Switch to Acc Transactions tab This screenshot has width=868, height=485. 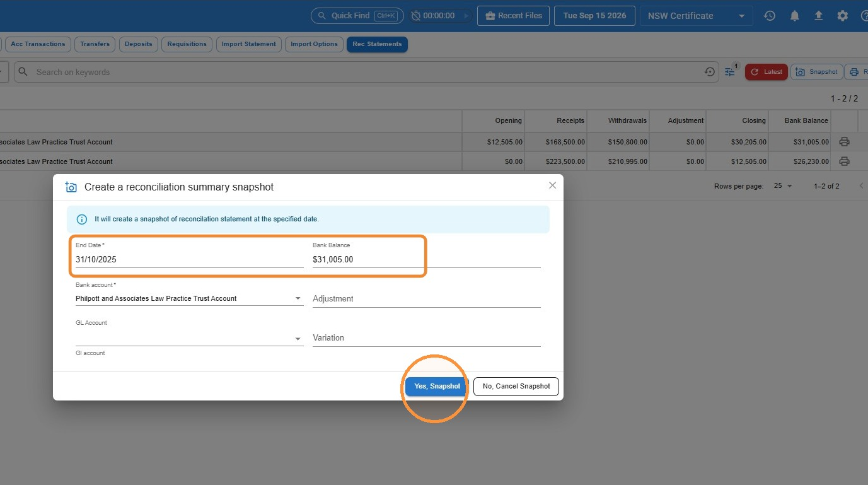38,44
